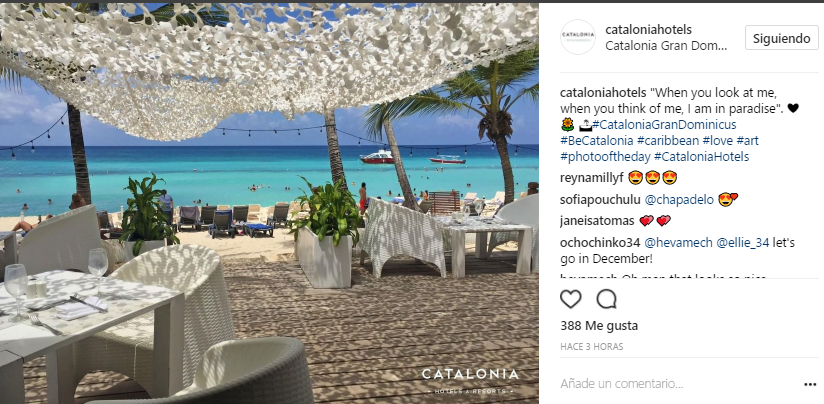Toggle the Siguiendo follow button
The image size is (824, 404).
781,38
